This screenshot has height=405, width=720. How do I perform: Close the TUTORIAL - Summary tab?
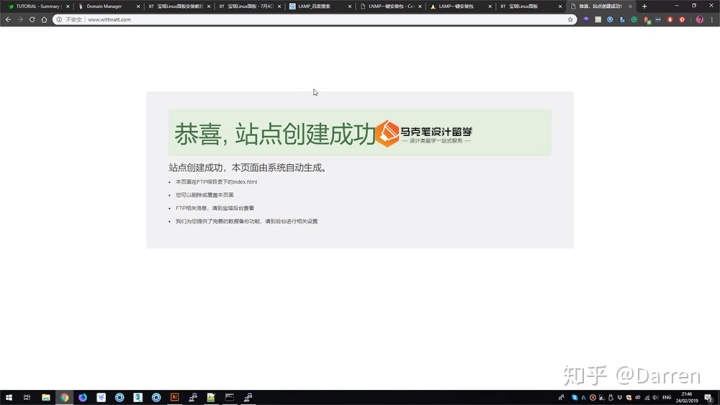[x=68, y=6]
